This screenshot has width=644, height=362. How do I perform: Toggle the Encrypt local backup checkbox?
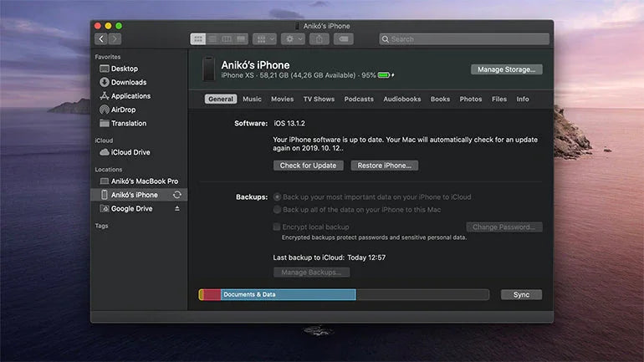pyautogui.click(x=277, y=227)
